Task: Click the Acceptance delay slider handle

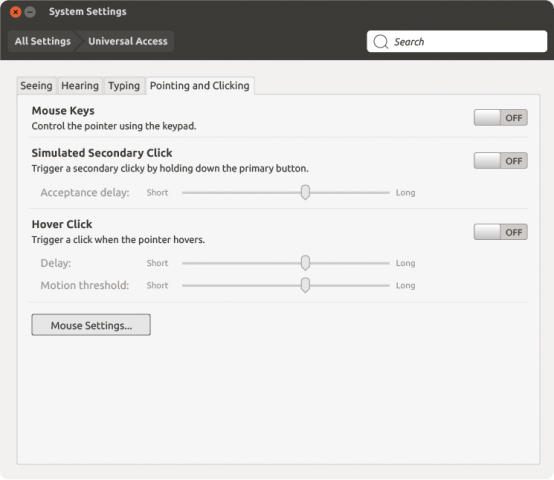Action: click(305, 192)
